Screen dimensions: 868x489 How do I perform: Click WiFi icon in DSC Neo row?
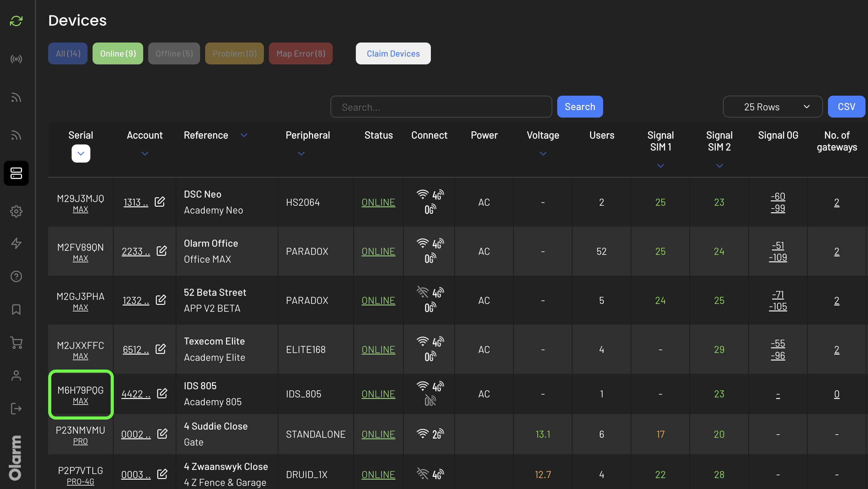[422, 194]
